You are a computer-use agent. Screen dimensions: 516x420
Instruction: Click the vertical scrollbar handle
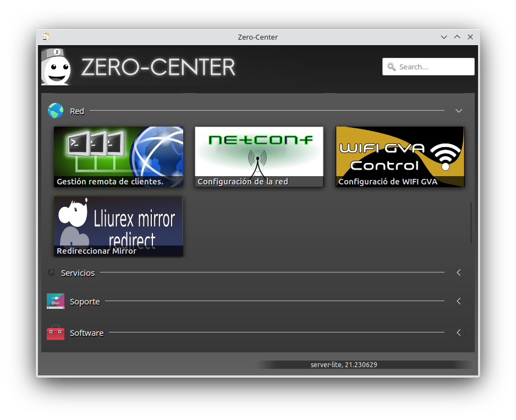click(471, 223)
